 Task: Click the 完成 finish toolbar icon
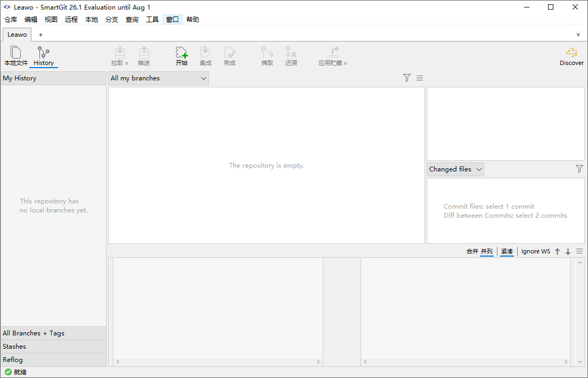tap(230, 56)
